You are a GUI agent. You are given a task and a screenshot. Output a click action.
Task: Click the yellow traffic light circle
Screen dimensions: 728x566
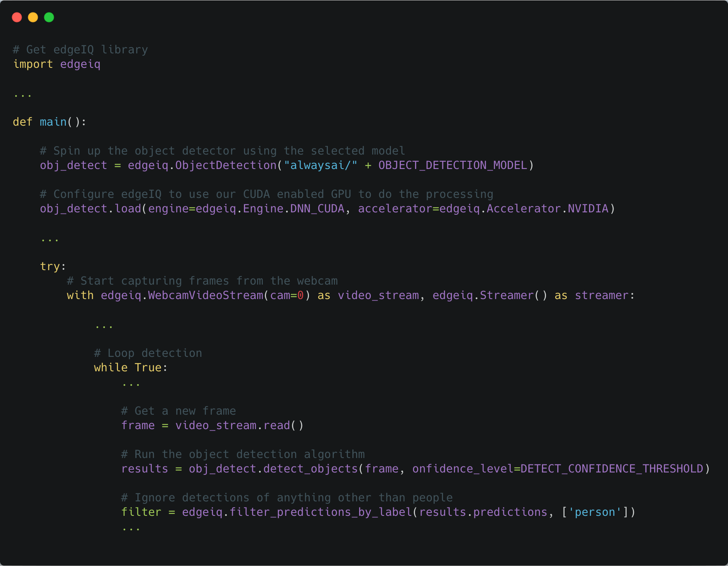[x=33, y=17]
